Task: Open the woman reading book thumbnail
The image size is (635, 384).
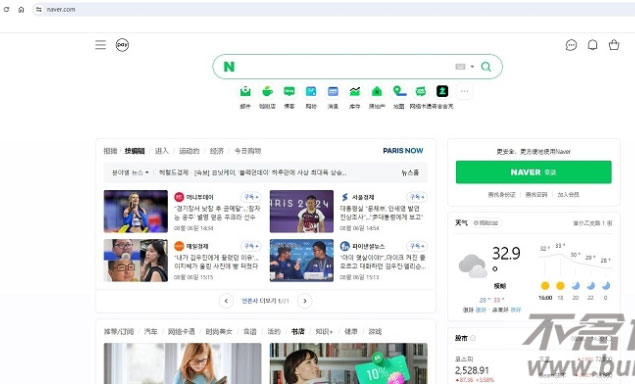Action: pyautogui.click(x=183, y=363)
